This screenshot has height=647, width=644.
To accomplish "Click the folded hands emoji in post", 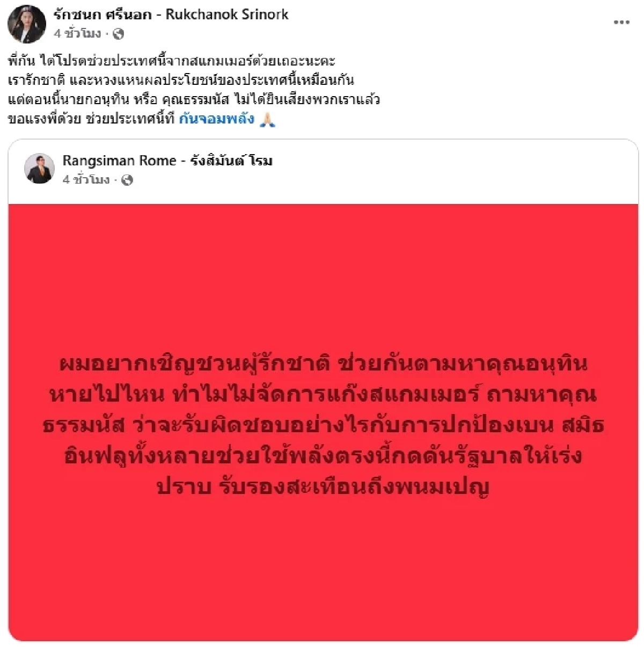I will pos(267,119).
